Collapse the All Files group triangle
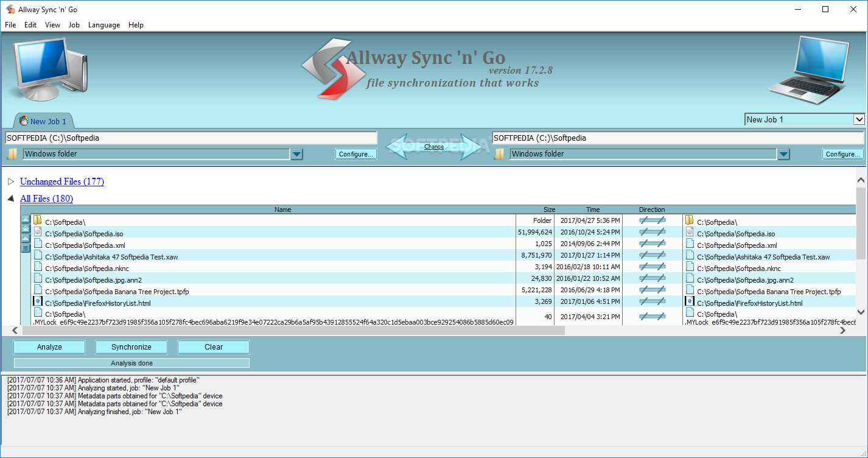The width and height of the screenshot is (868, 458). [x=10, y=199]
